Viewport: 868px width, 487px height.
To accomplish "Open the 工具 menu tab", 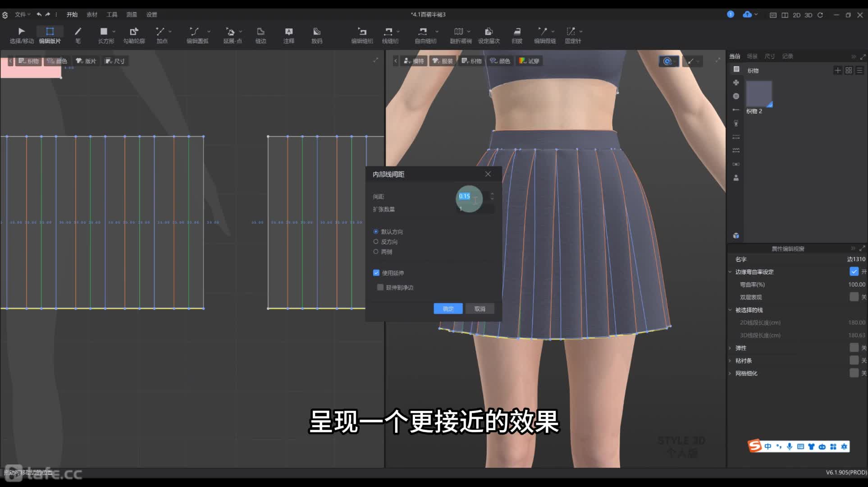I will (x=112, y=14).
